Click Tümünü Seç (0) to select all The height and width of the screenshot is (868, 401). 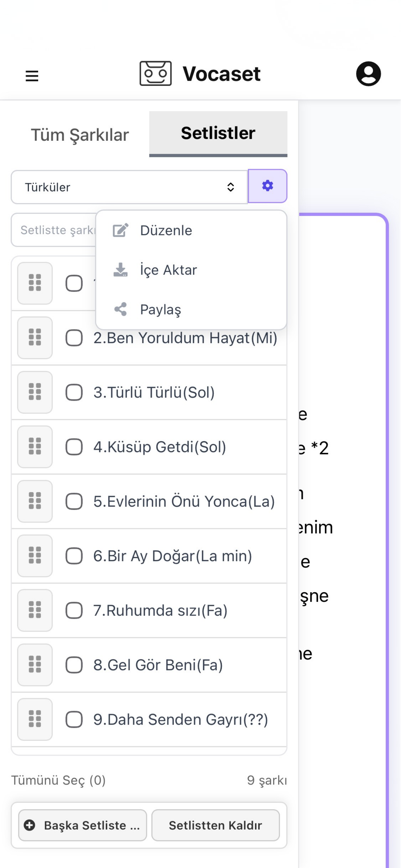click(59, 780)
